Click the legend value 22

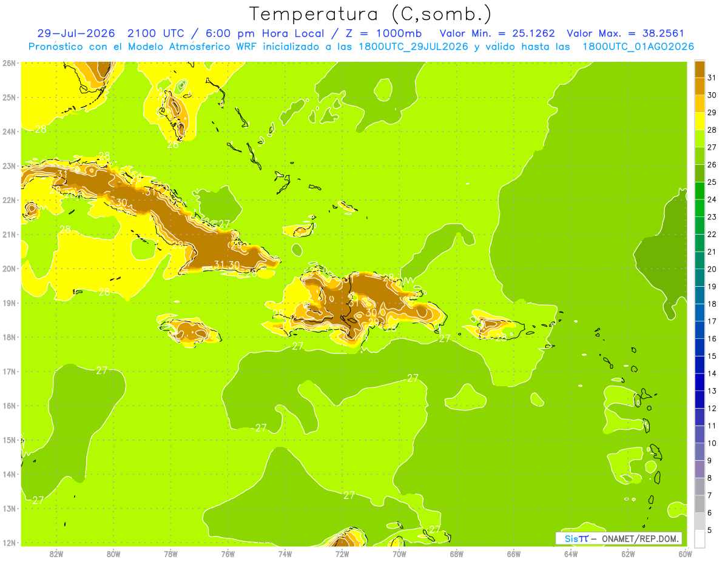(x=712, y=234)
